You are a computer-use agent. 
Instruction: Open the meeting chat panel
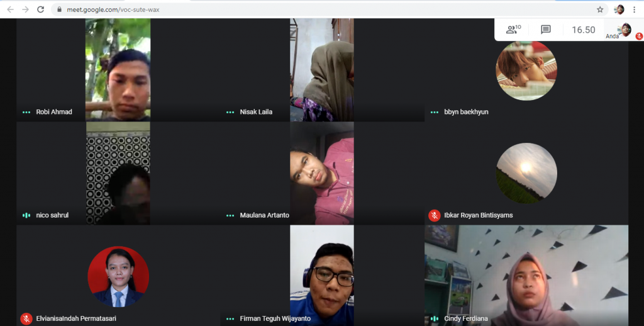tap(545, 30)
